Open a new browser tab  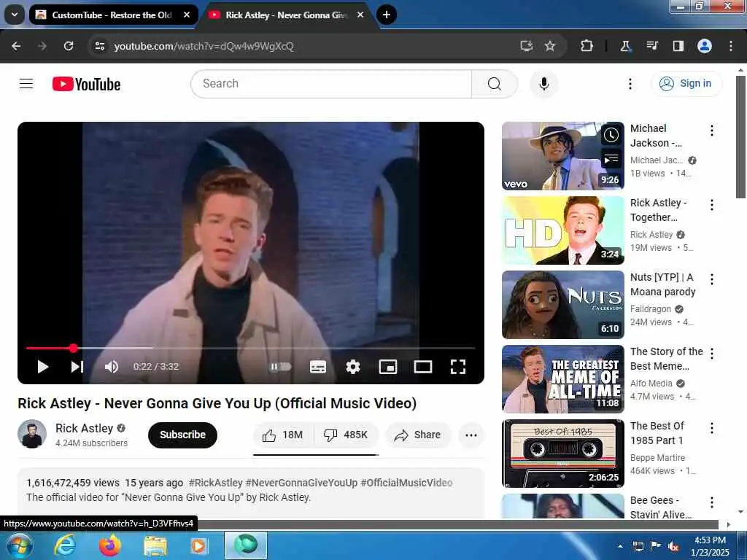(x=387, y=15)
